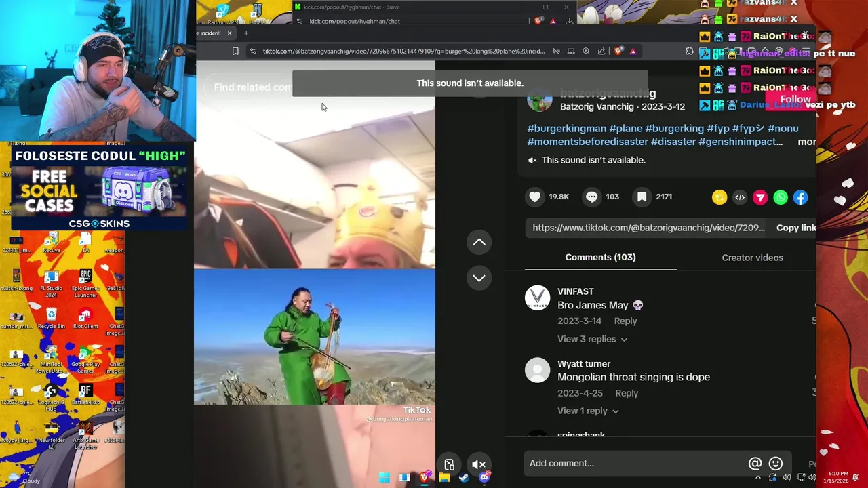
Task: Click the share page icon in address bar
Action: 601,51
